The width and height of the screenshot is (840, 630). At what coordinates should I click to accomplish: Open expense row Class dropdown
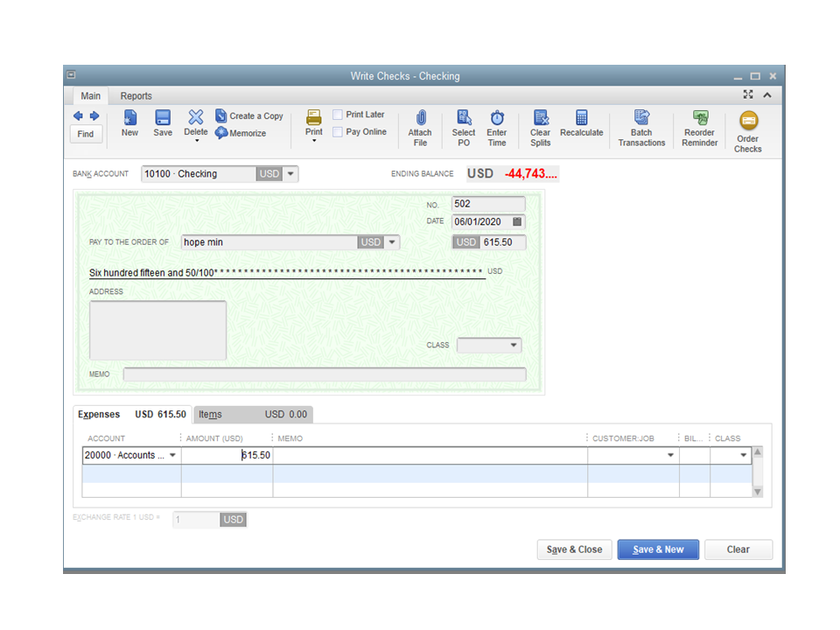[x=743, y=455]
